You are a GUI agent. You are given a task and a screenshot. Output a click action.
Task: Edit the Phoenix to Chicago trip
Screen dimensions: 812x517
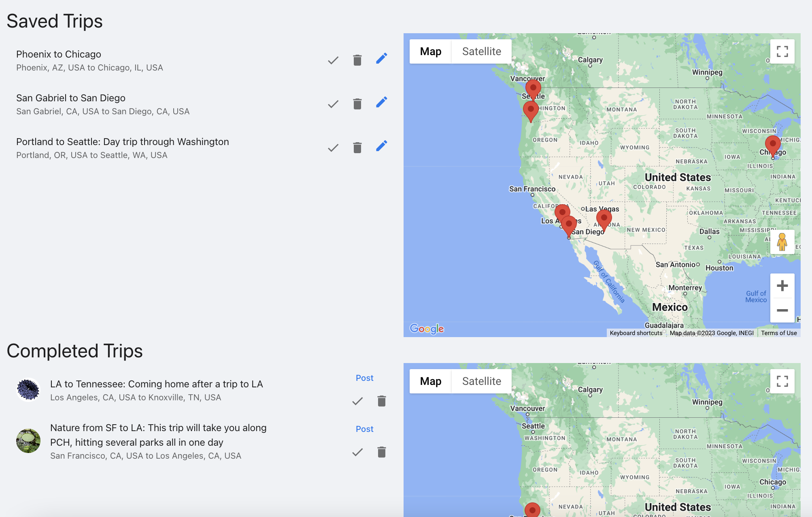pyautogui.click(x=381, y=58)
